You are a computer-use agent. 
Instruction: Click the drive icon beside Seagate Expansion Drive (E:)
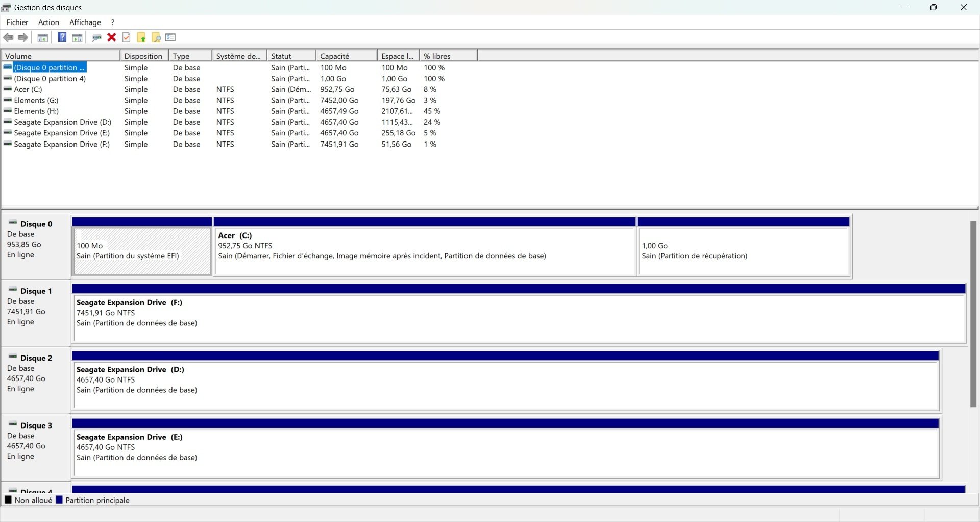[x=8, y=133]
